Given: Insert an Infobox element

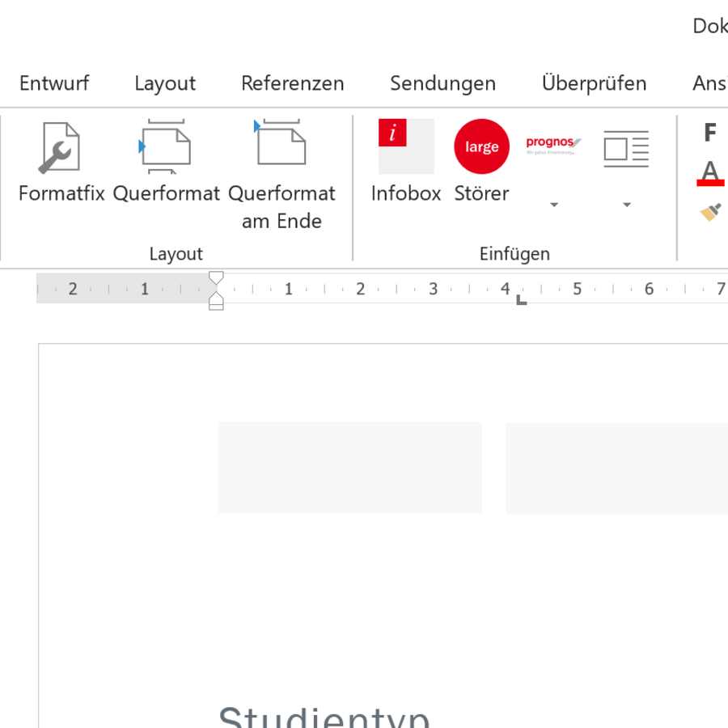Looking at the screenshot, I should point(406,160).
